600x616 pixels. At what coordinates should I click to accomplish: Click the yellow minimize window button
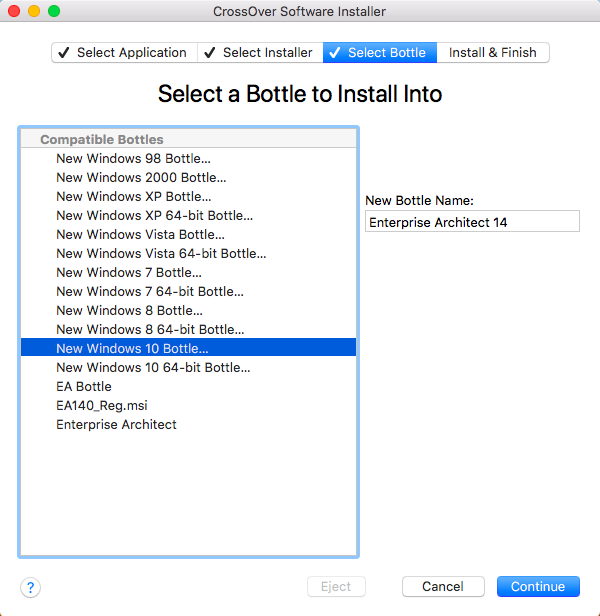click(34, 11)
